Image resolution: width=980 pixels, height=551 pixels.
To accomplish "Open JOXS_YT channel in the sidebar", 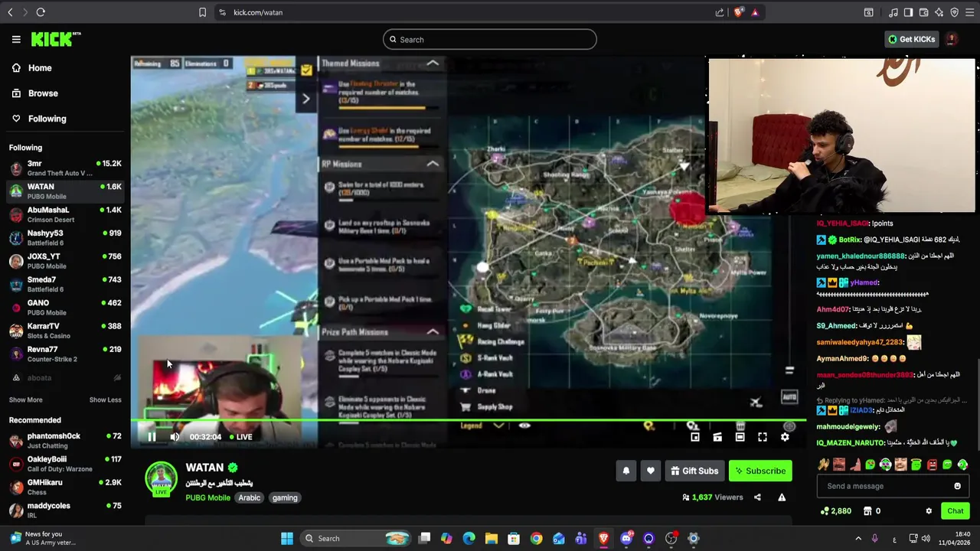I will click(65, 261).
